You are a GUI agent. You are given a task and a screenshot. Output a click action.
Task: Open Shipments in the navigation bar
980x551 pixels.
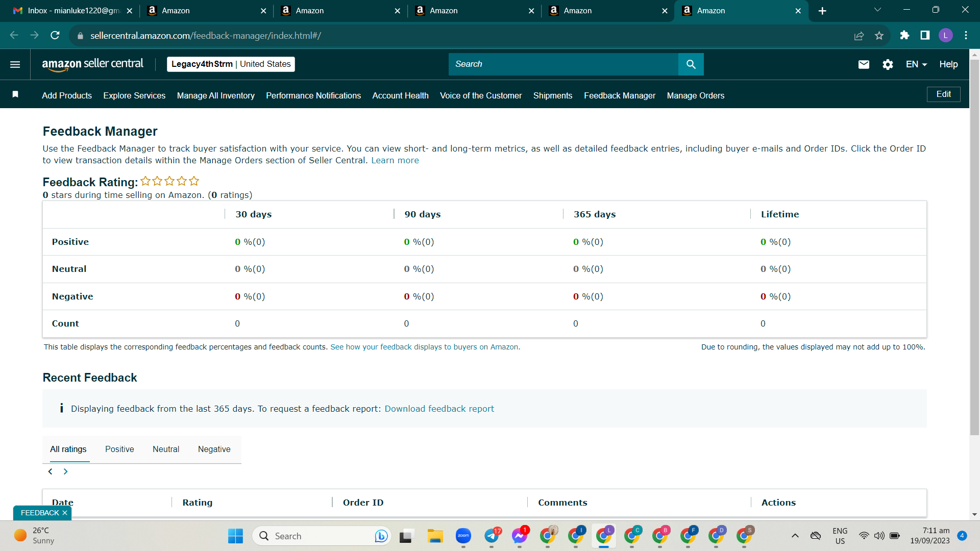coord(553,95)
